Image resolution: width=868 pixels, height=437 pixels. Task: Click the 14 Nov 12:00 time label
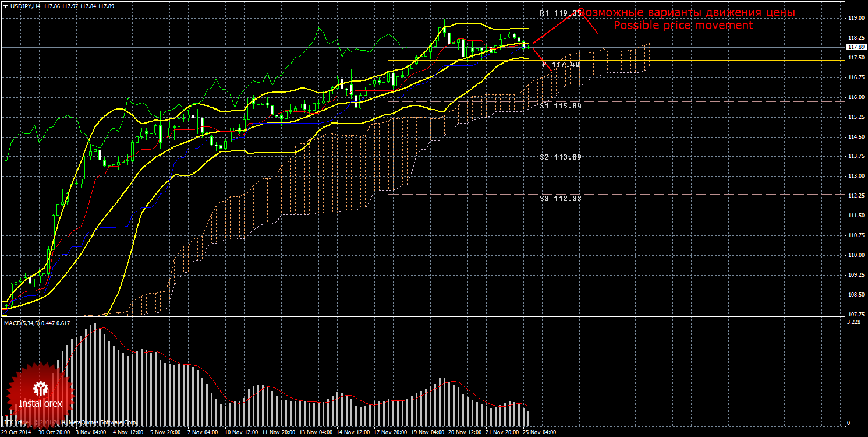click(x=355, y=432)
